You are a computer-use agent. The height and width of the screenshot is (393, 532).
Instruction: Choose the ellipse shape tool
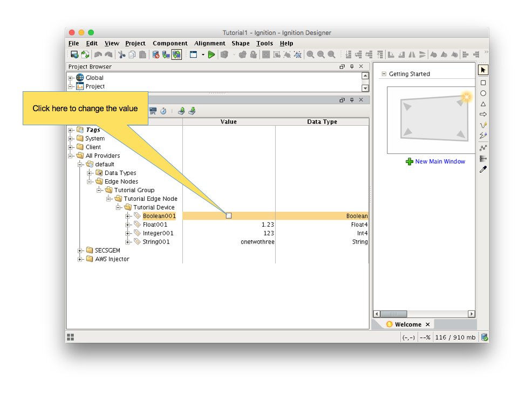click(x=483, y=93)
